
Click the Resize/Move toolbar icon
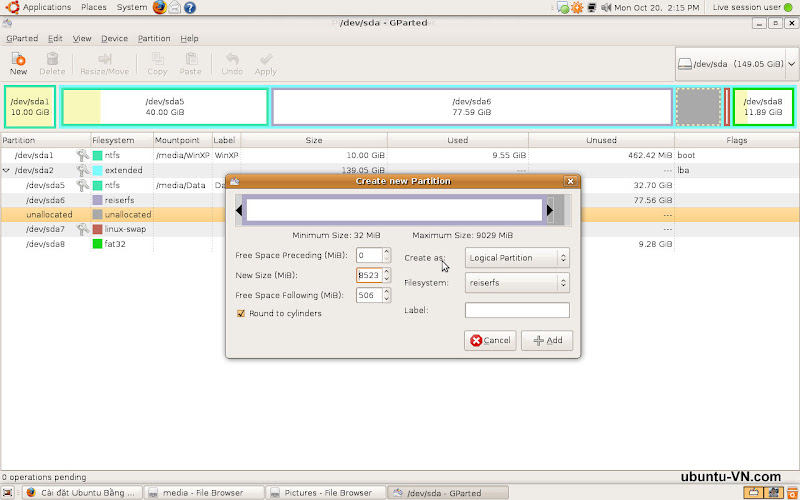point(105,59)
